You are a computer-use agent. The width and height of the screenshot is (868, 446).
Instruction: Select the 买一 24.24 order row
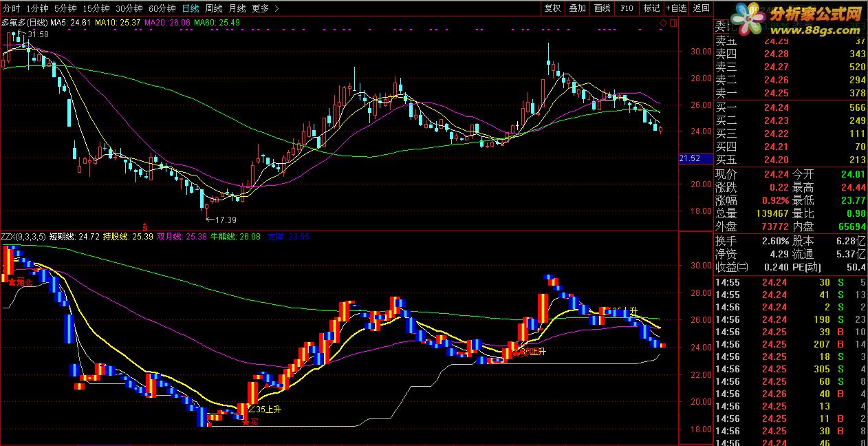click(791, 107)
